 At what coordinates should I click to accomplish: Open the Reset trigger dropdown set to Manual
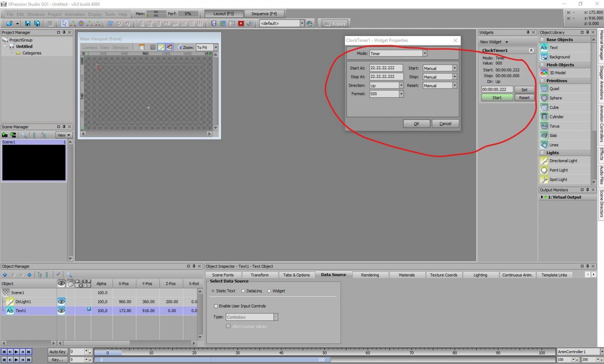tap(454, 85)
